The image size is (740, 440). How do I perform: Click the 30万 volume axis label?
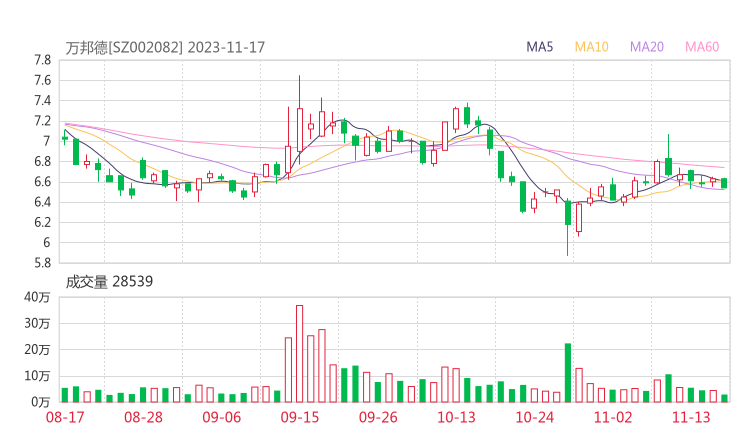(37, 324)
